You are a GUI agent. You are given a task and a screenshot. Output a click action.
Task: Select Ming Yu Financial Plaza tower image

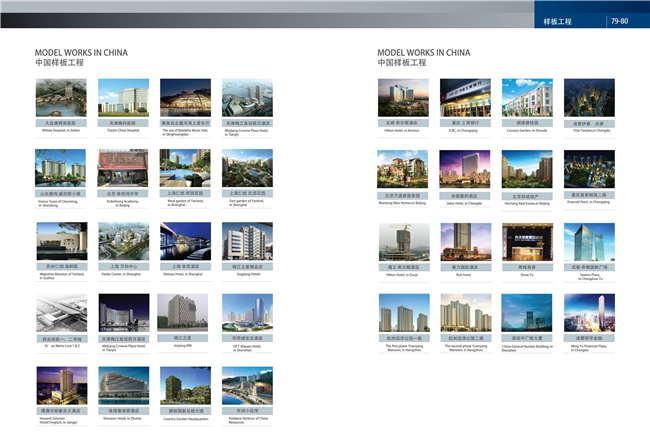point(589,313)
